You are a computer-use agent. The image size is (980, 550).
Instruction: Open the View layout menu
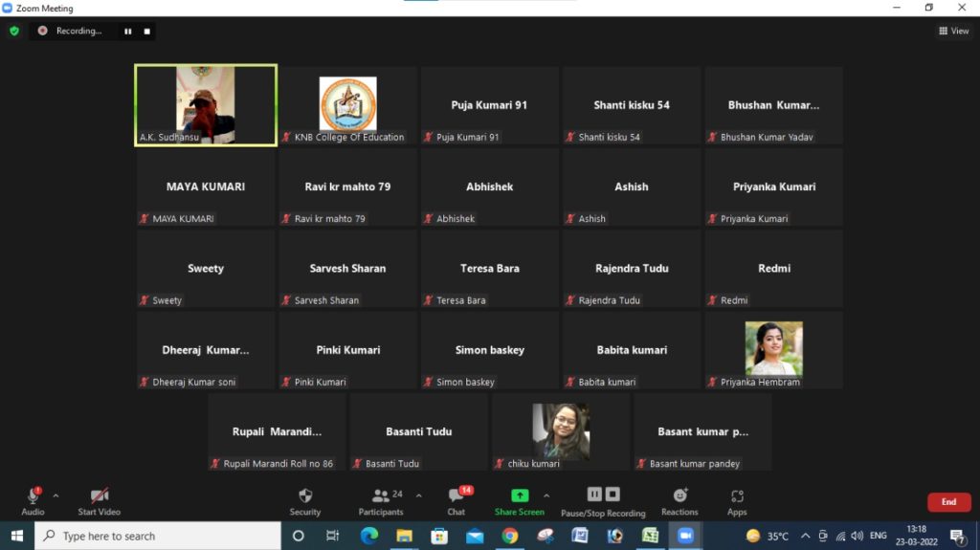coord(954,31)
